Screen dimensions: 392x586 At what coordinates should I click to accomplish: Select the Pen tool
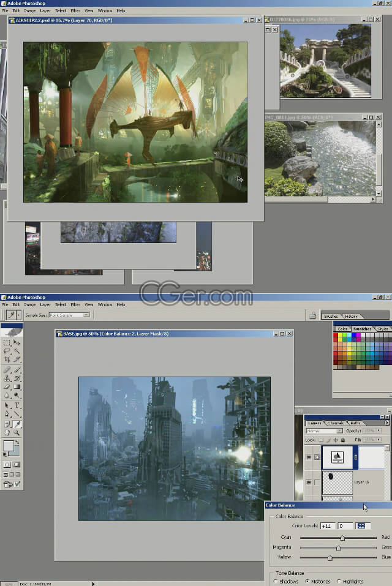coord(7,414)
